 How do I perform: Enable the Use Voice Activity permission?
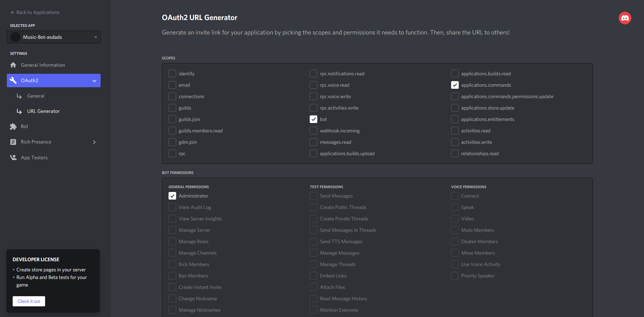click(x=455, y=264)
